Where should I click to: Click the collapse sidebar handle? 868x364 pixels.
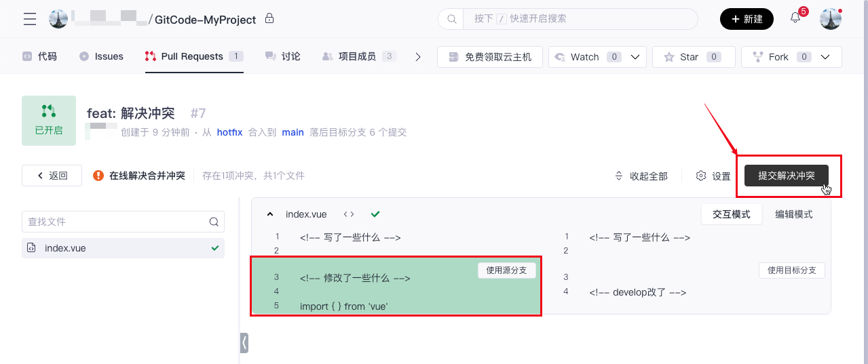point(244,343)
